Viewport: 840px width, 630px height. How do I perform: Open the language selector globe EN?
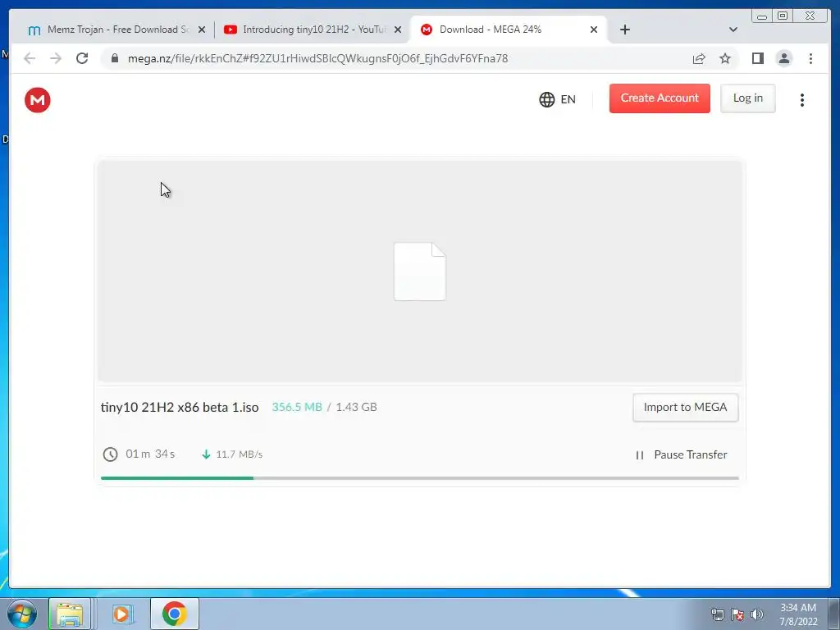tap(557, 99)
